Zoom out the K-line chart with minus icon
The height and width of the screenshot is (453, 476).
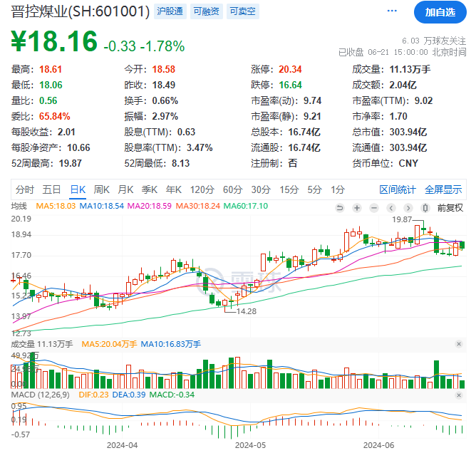coord(374,208)
